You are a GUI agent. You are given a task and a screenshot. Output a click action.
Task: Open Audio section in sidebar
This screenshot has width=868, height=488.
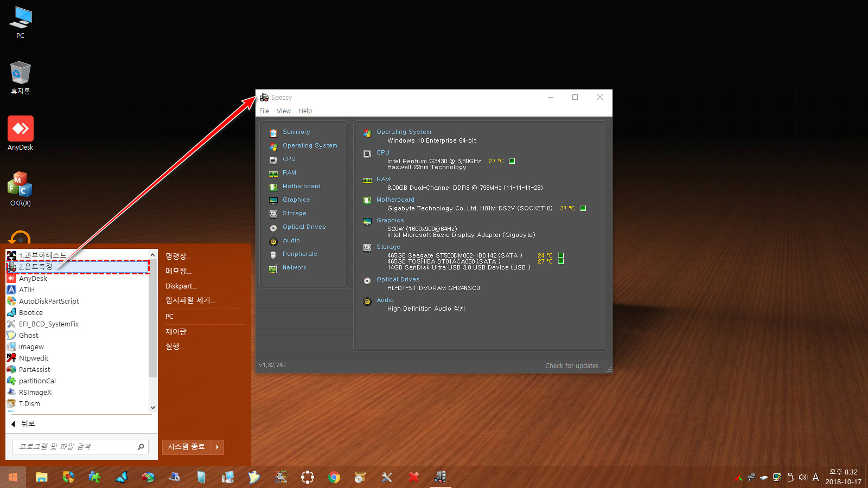(x=291, y=240)
